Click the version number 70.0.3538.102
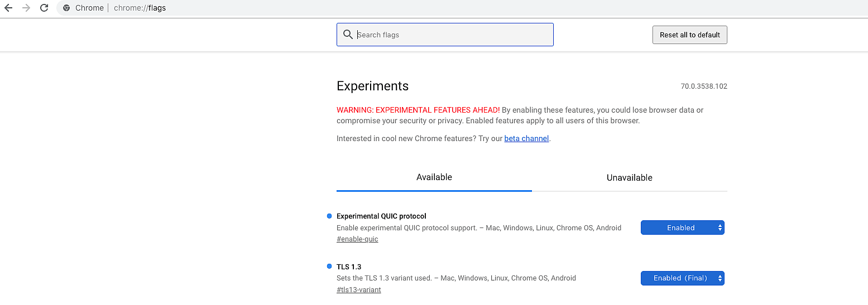This screenshot has height=305, width=868. (703, 86)
